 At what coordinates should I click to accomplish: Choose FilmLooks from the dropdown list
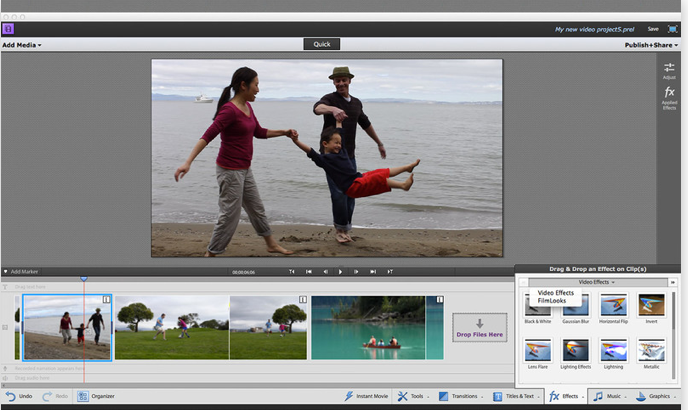click(552, 301)
